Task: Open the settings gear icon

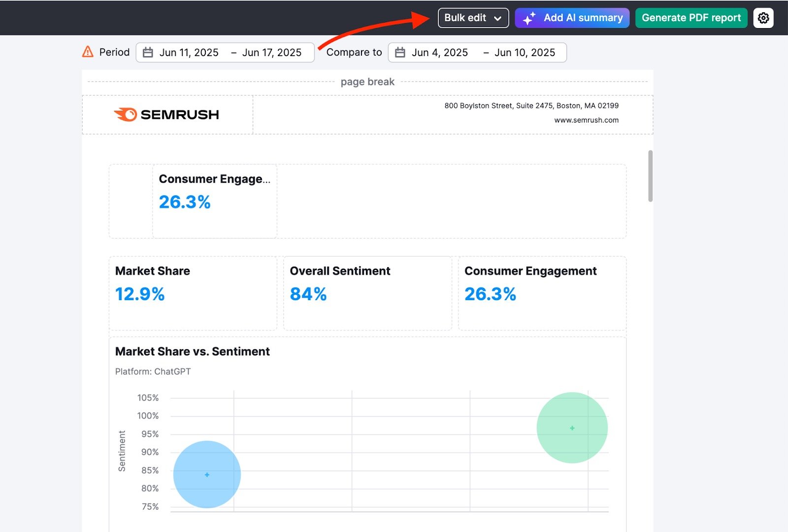Action: 763,18
